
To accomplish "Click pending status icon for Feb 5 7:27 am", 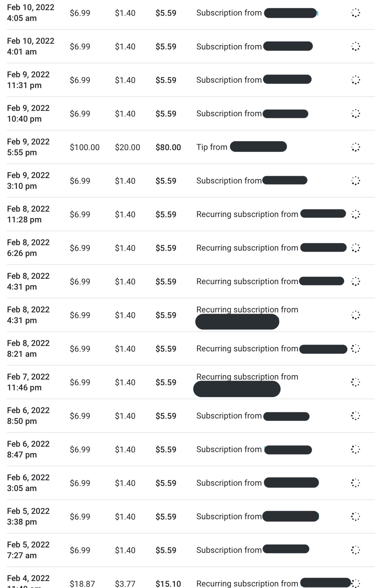I will (356, 550).
